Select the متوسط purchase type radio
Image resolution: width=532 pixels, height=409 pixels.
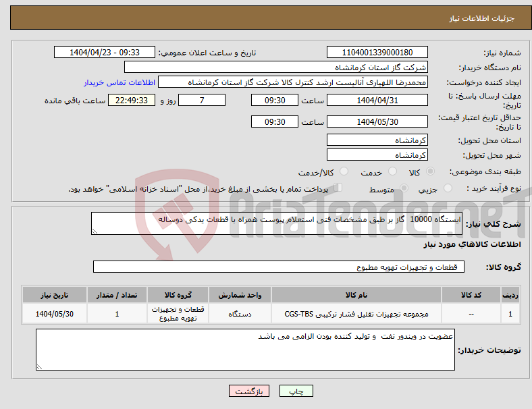click(x=404, y=188)
